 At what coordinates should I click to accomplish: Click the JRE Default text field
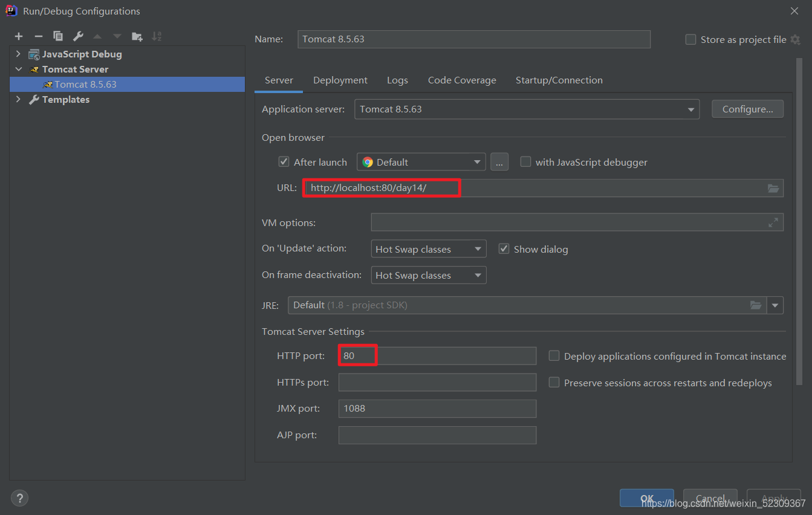527,305
